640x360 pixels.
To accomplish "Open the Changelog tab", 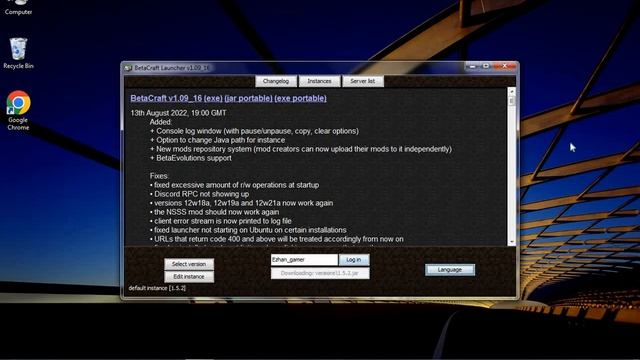I will pos(276,81).
